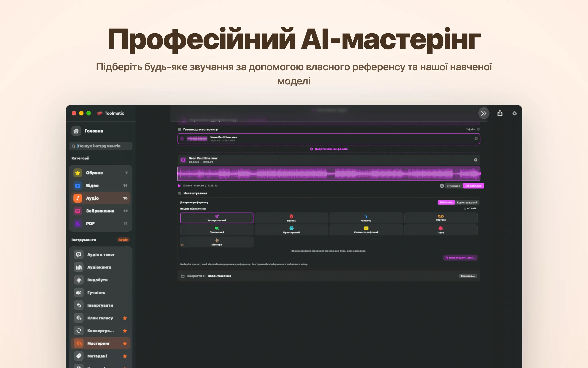Switch playback to Оброблено
Screen dimensions: 588x368
pos(473,186)
